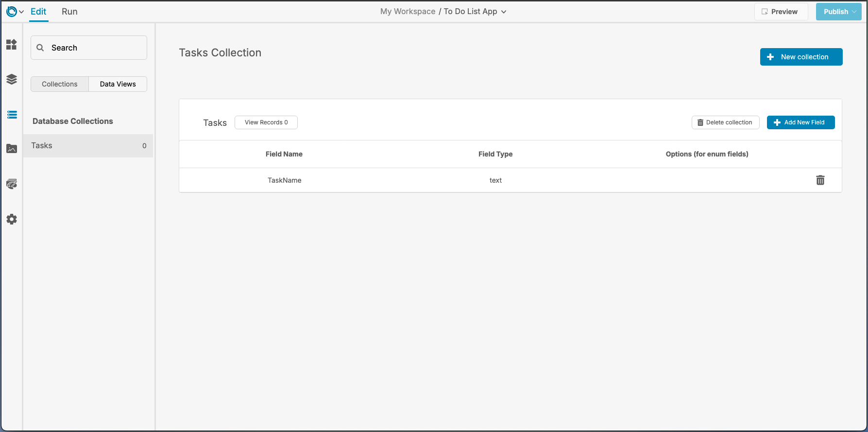The width and height of the screenshot is (868, 432).
Task: Click the TaskName field cell
Action: point(285,180)
